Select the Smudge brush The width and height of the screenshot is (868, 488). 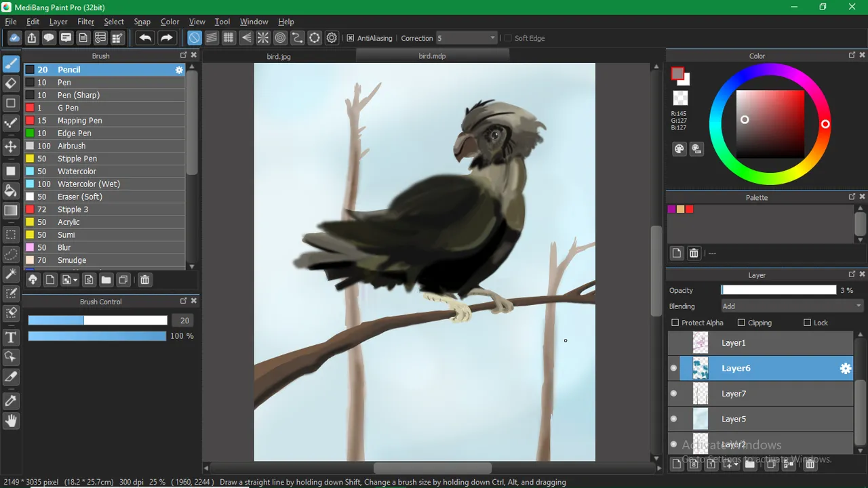point(104,260)
